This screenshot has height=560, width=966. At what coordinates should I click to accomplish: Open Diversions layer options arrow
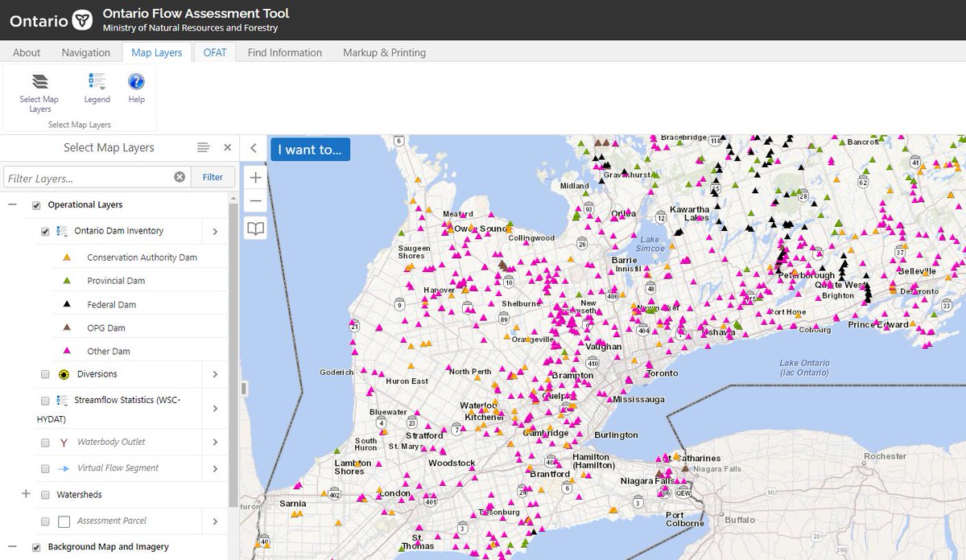point(215,374)
